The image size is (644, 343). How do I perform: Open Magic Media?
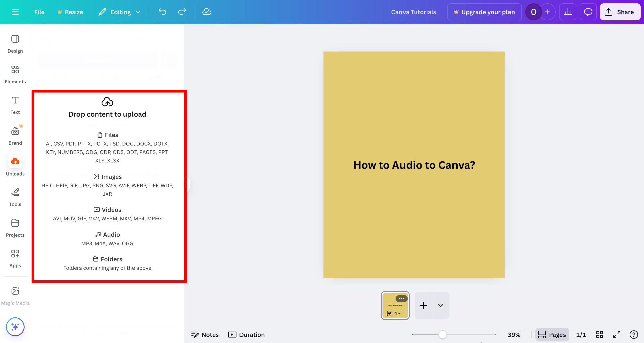click(15, 295)
